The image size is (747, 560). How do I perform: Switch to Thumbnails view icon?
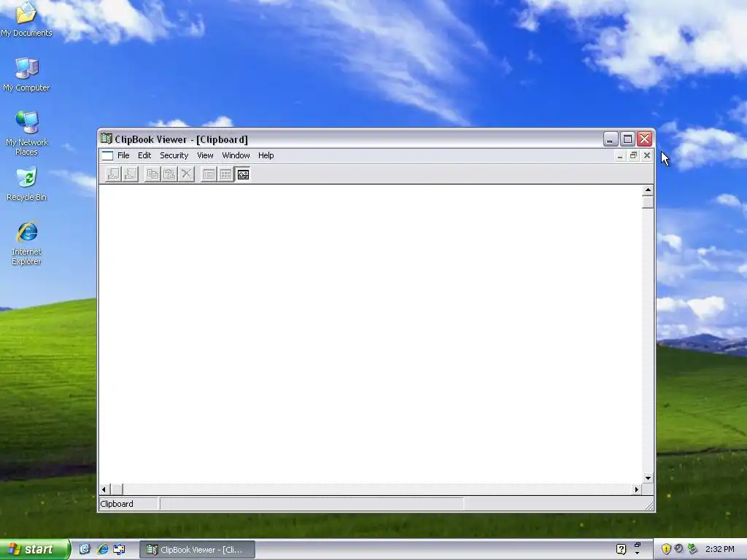(226, 174)
